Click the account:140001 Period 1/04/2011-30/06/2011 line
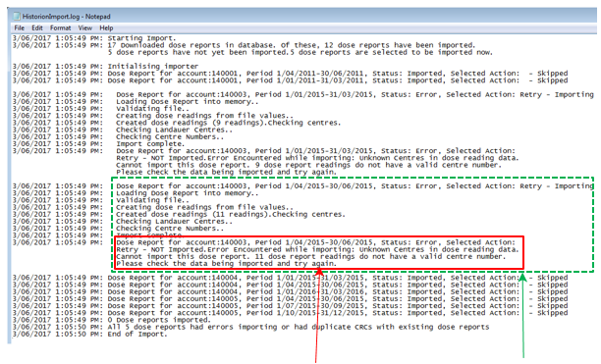Viewport: 601px width, 364px height. coord(290,74)
